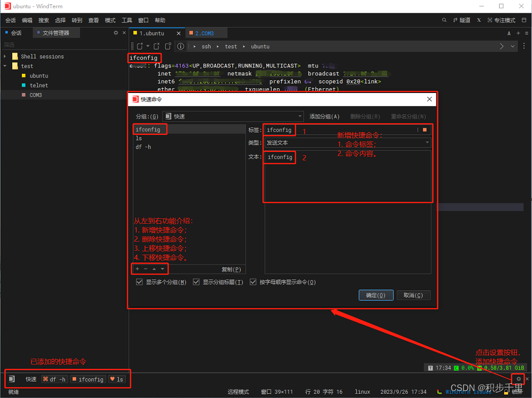The width and height of the screenshot is (532, 398).
Task: Select df -h in the command list
Action: [x=189, y=147]
